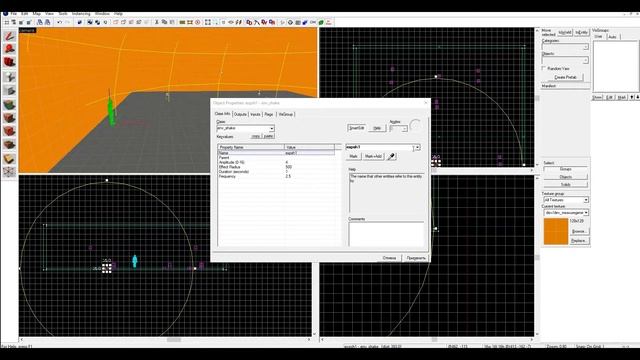Viewport: 640px width, 360px height.
Task: Enable the Random Yaw checkbox
Action: (544, 69)
